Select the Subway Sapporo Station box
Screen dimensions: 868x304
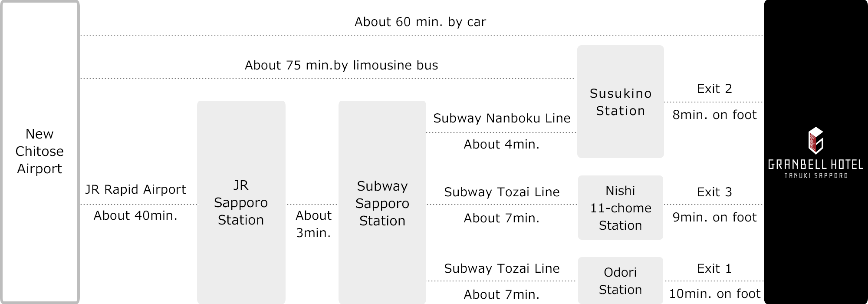click(382, 203)
